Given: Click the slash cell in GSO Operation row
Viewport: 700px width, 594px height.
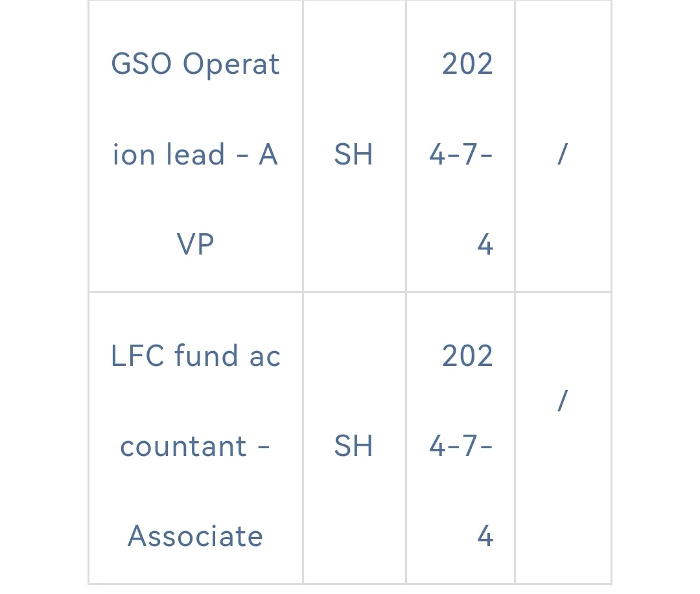Looking at the screenshot, I should (x=562, y=155).
